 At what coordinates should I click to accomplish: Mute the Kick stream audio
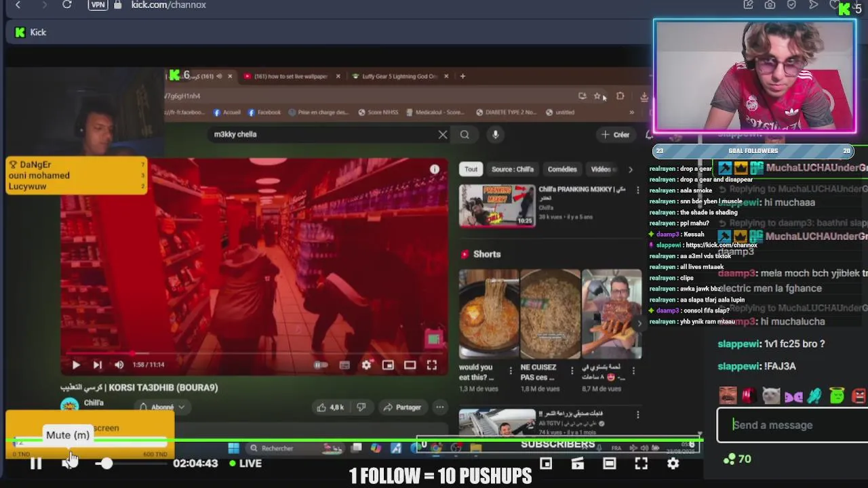(x=69, y=463)
